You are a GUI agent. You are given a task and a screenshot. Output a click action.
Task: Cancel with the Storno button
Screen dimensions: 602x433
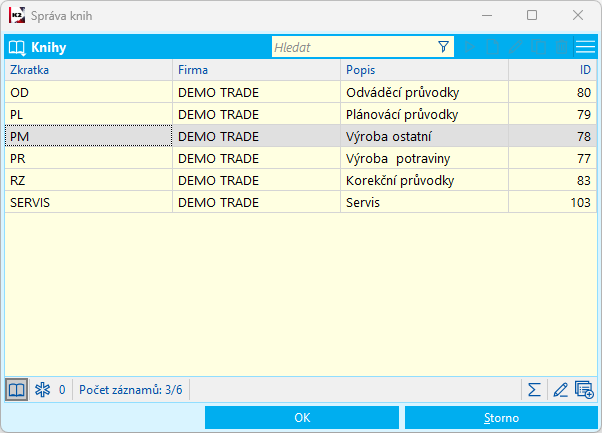(x=501, y=418)
